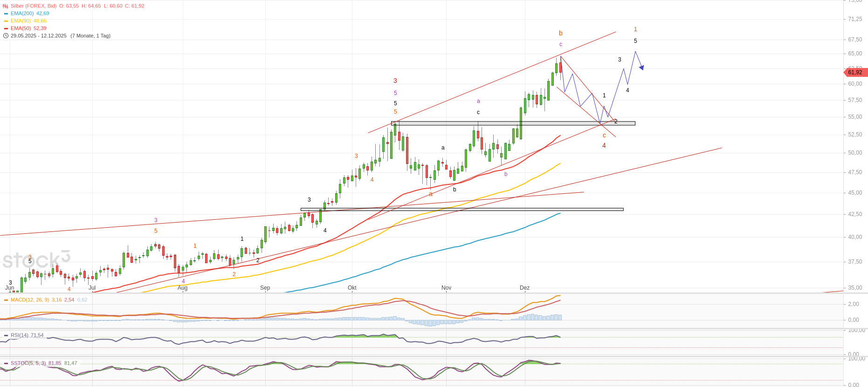Screen dimensions: 868x387
Task: Click the blue EMA(200) color swatch
Action: (x=6, y=14)
